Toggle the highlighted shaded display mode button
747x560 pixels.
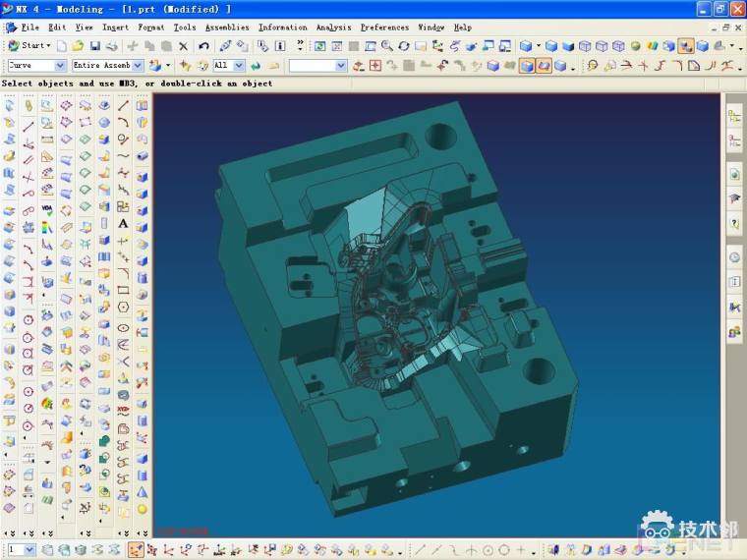coord(685,46)
